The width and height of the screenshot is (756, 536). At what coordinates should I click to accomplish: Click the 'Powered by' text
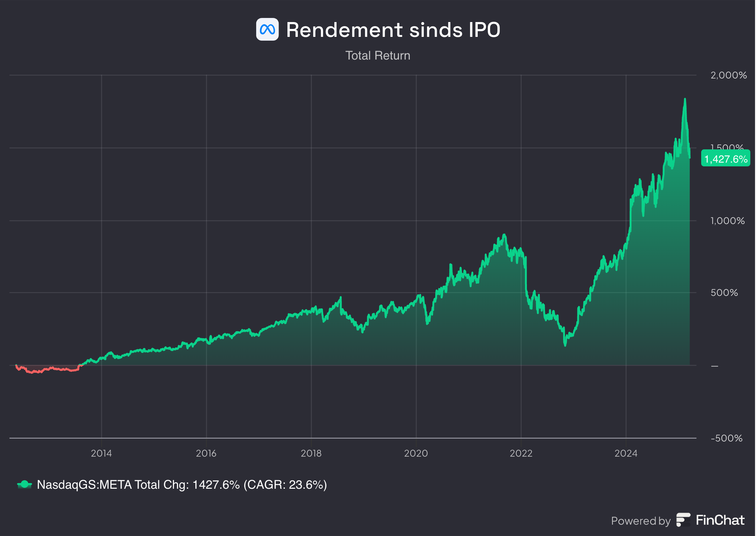tap(641, 521)
